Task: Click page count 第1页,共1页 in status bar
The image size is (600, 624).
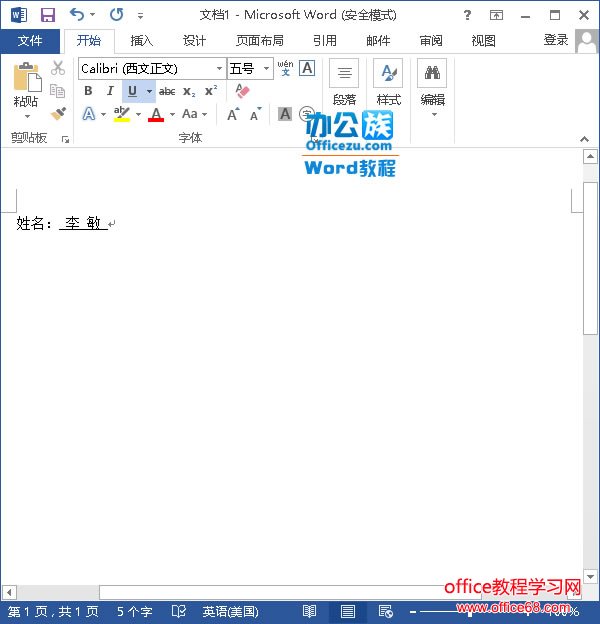Action: (x=53, y=611)
